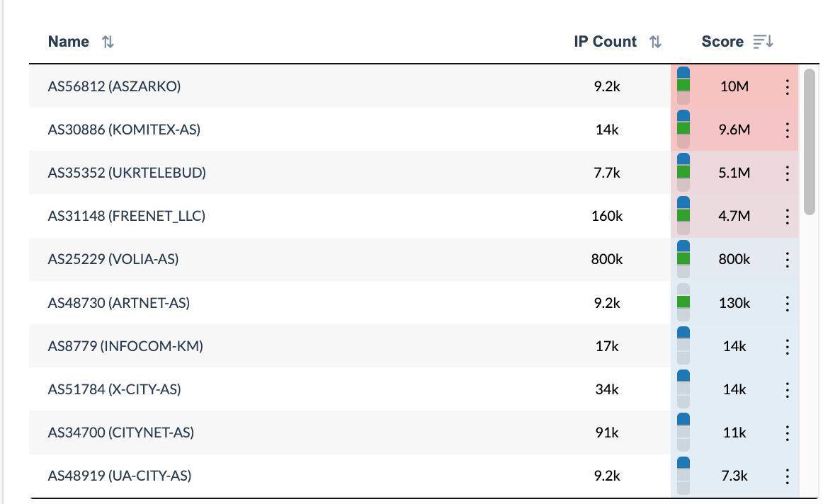Viewport: 840px width, 504px height.
Task: Click the IP Count sort arrows icon
Action: tap(655, 42)
